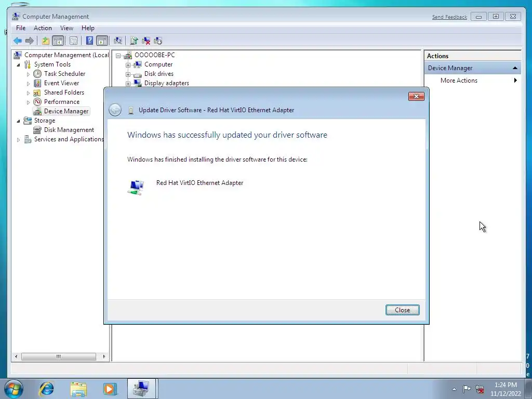The width and height of the screenshot is (532, 399).
Task: Select Display adapters device category
Action: pos(167,83)
